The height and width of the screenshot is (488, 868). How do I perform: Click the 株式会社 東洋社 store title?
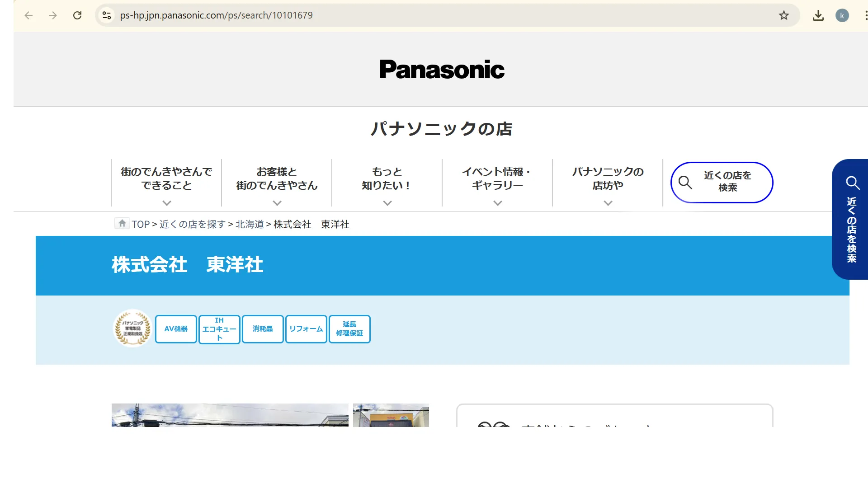pos(188,264)
